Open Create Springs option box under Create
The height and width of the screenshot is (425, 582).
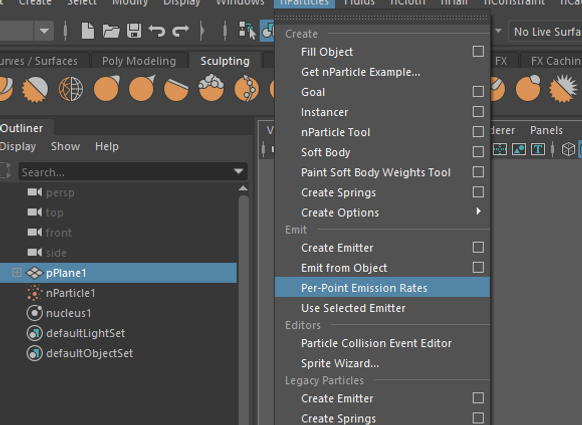click(x=478, y=192)
